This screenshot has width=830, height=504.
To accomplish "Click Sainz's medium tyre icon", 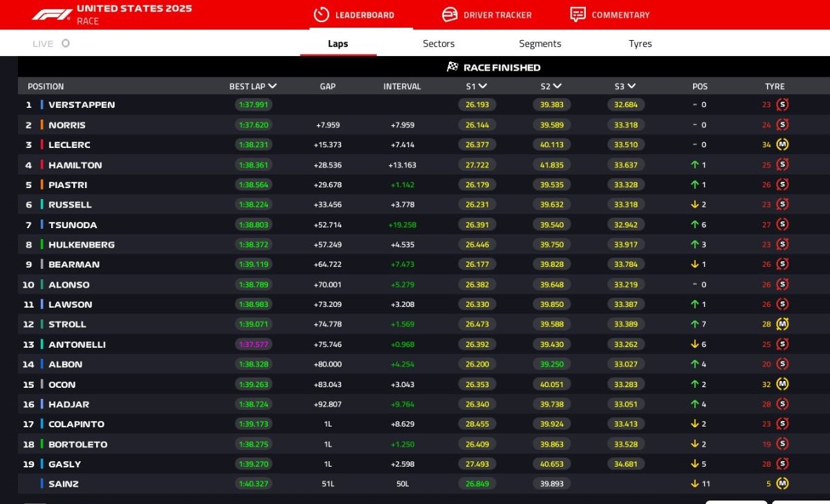I will [x=782, y=484].
